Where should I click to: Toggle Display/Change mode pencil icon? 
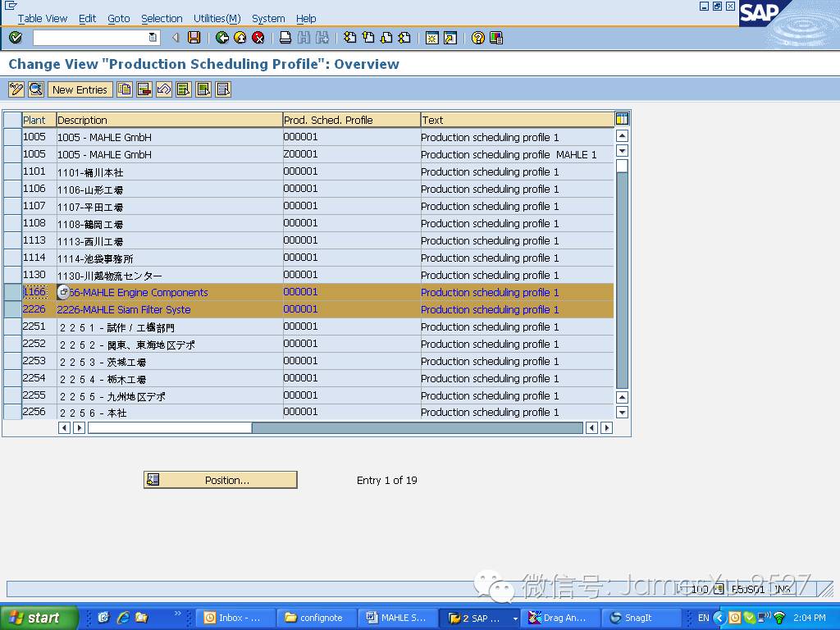click(16, 89)
